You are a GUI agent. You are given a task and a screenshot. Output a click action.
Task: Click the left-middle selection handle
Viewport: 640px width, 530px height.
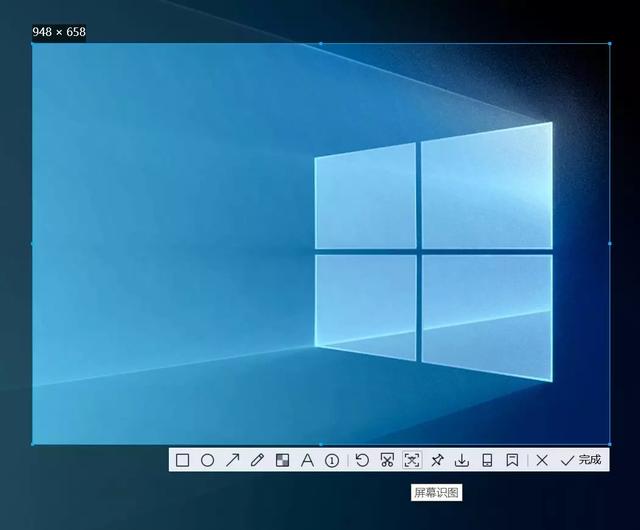coord(32,242)
